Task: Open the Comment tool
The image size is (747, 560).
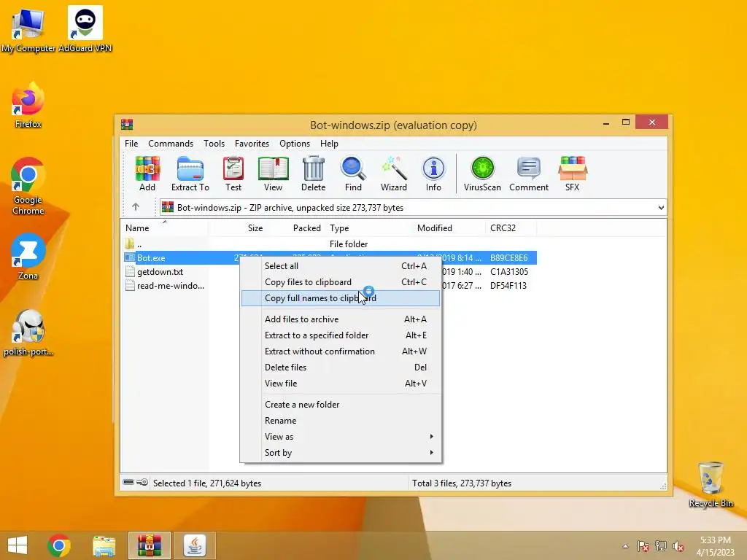Action: (529, 174)
